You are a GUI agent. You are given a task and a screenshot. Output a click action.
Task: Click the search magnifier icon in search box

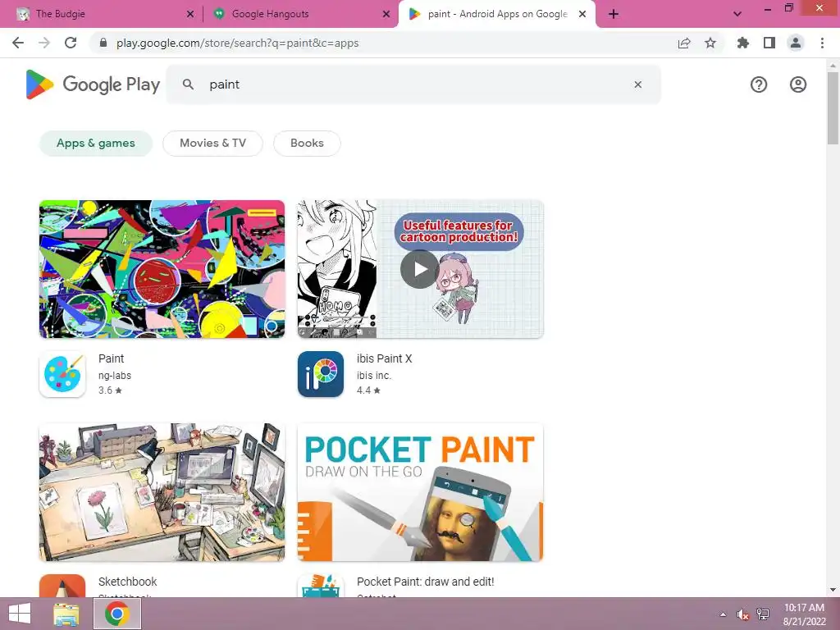(x=188, y=84)
